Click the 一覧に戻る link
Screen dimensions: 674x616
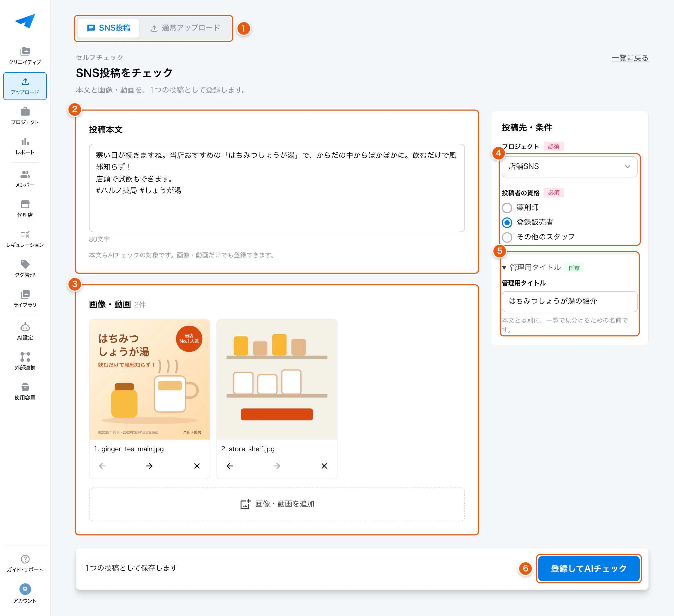(x=630, y=58)
